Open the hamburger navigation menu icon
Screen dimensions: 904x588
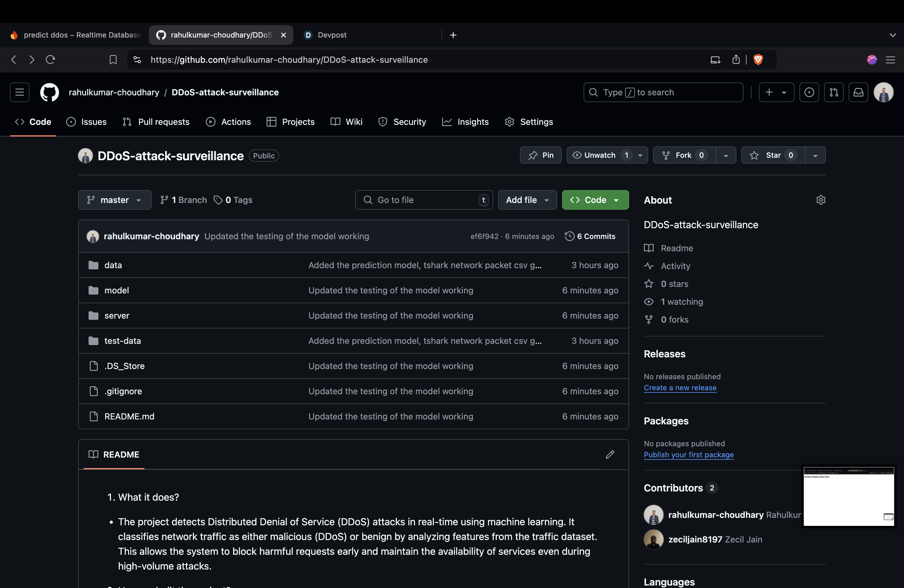[x=19, y=92]
